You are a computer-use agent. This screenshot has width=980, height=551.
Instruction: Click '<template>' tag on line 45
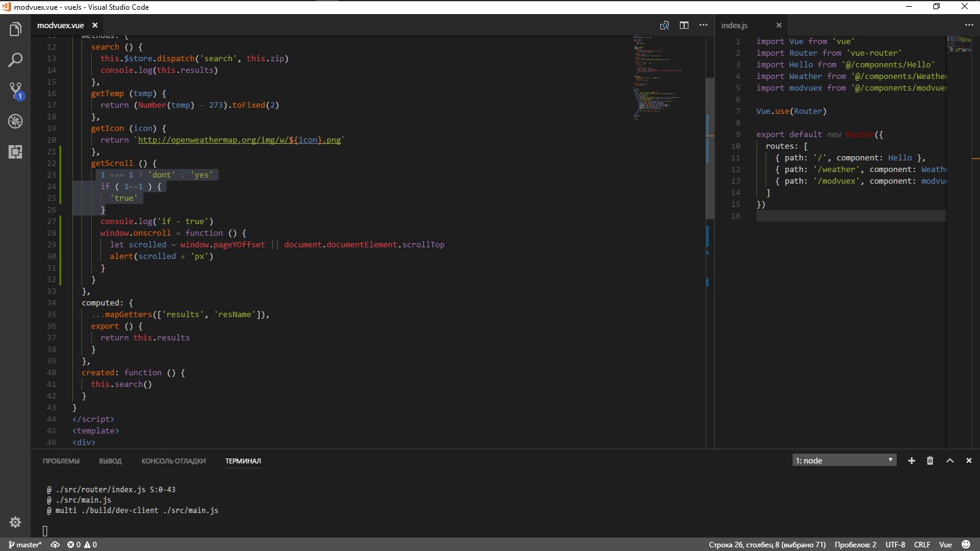[x=96, y=430]
